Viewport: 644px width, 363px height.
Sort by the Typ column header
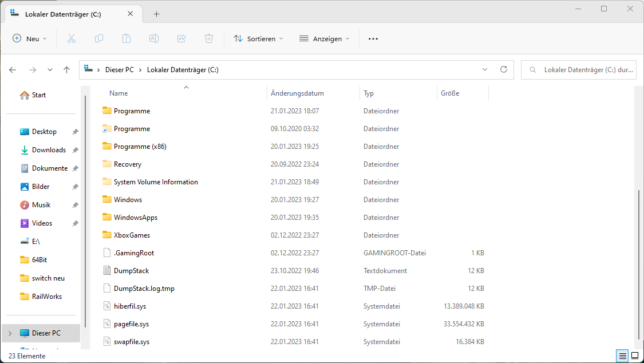[369, 93]
